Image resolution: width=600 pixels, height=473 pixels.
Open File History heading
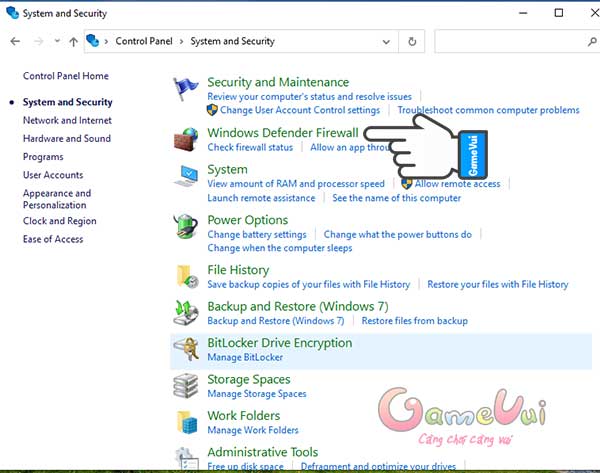pyautogui.click(x=238, y=270)
